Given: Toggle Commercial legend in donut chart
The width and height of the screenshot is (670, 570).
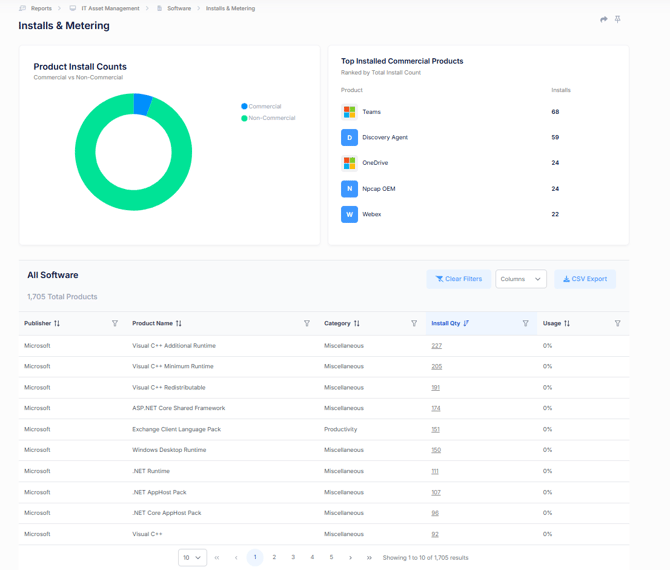Looking at the screenshot, I should pos(262,106).
